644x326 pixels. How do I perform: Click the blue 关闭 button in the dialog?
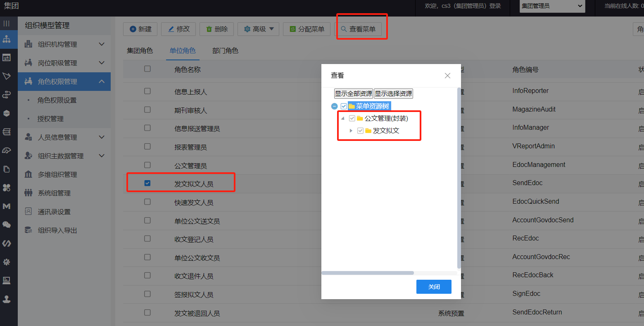[434, 287]
